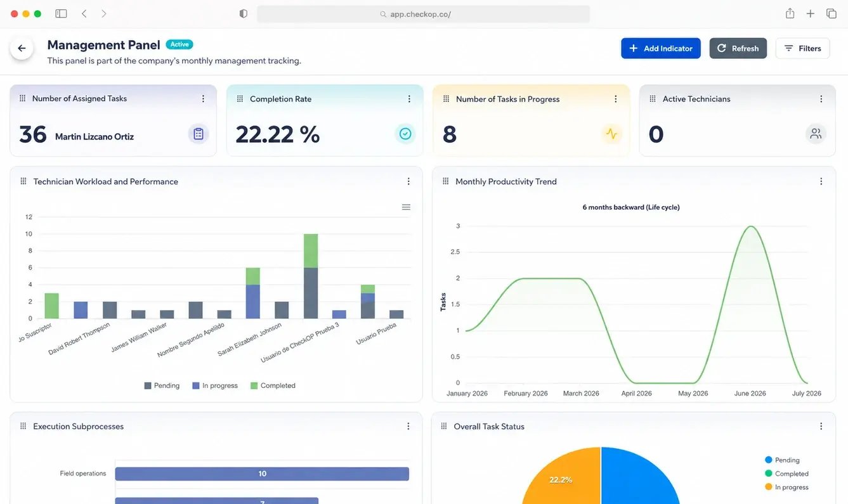The image size is (848, 504).
Task: Click the browser Share icon
Action: point(790,13)
